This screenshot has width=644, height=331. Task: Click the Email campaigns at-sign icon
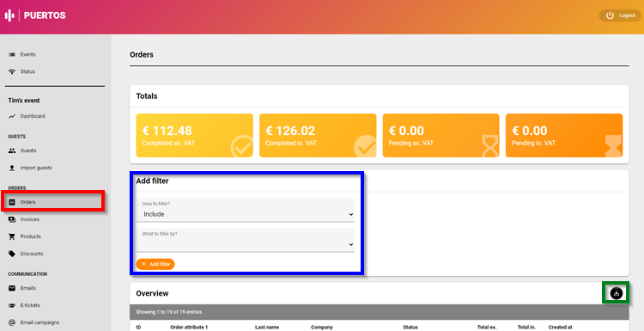pos(12,322)
